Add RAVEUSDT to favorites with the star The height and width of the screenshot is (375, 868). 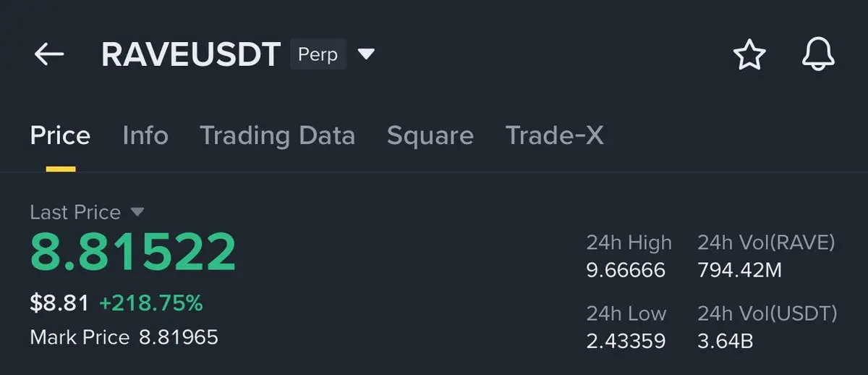pyautogui.click(x=749, y=55)
